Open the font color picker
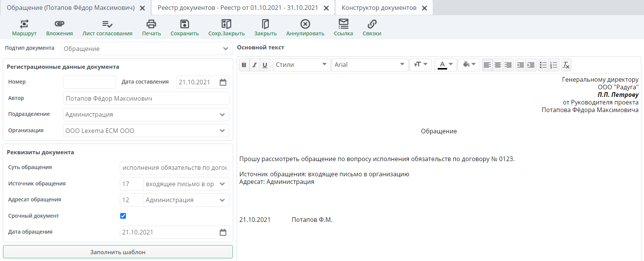644x261 pixels. (x=445, y=65)
